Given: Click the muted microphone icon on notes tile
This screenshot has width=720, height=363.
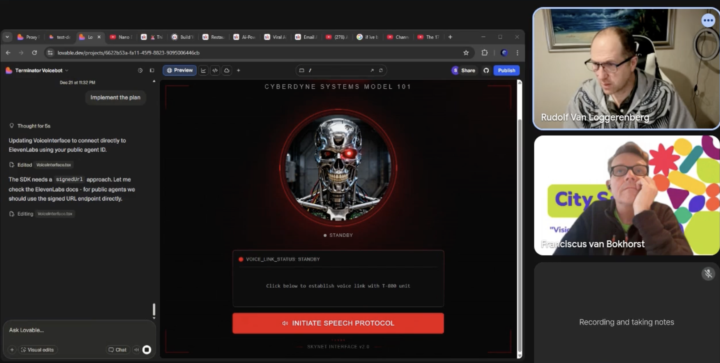Looking at the screenshot, I should (708, 274).
